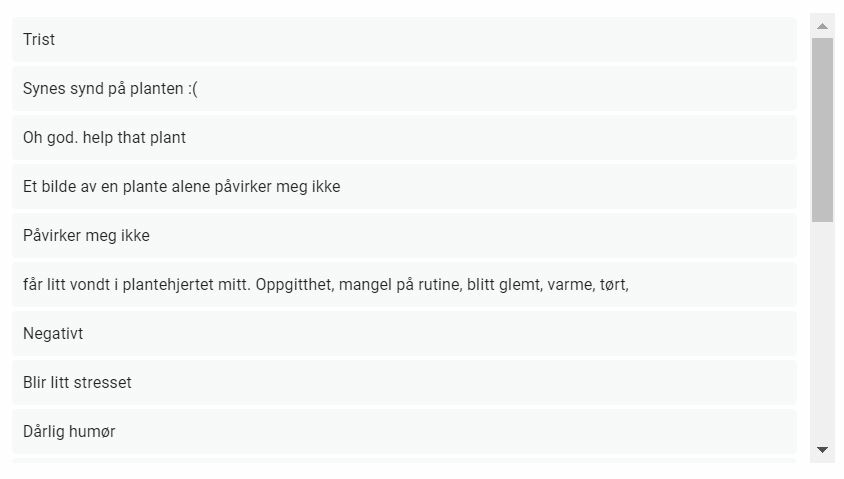
Task: Select the "Blir litt stresset" response
Action: pyautogui.click(x=404, y=383)
